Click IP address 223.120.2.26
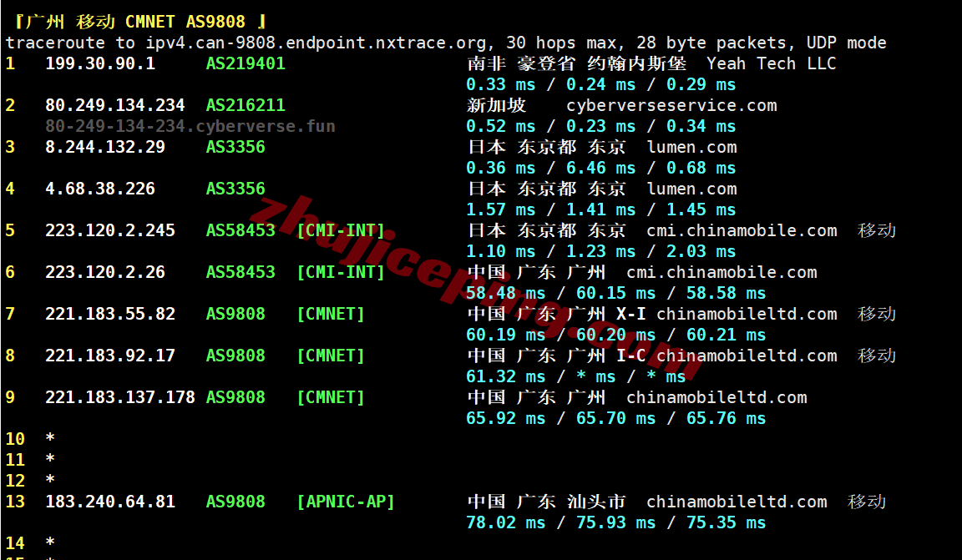962x560 pixels. pos(105,272)
